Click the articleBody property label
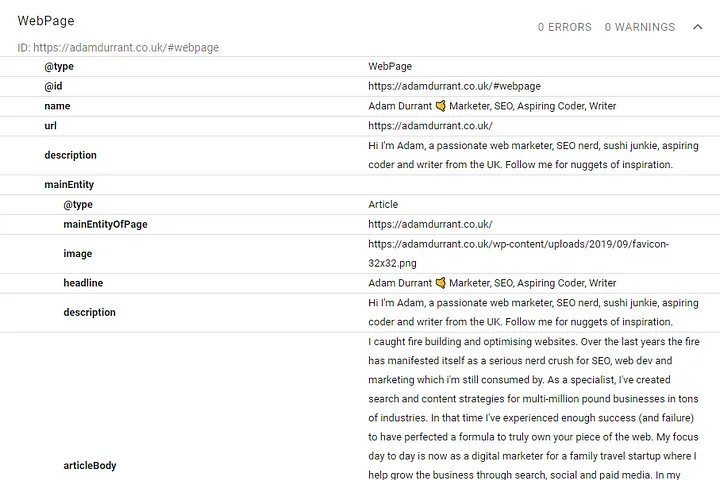Screen dimensions: 720x480 [90, 465]
